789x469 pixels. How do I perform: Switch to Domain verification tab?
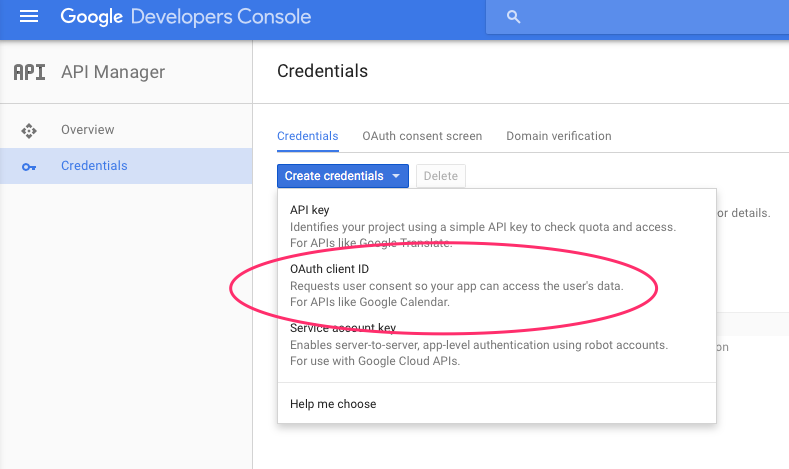(559, 136)
